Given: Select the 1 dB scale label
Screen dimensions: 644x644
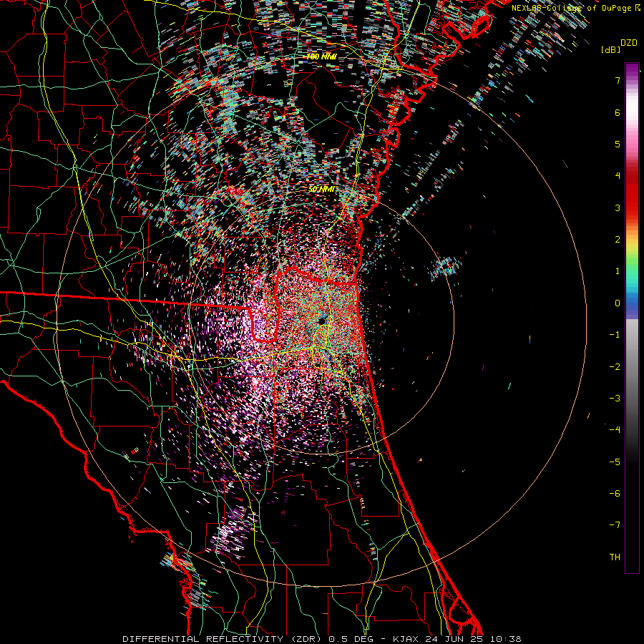Looking at the screenshot, I should tap(618, 271).
